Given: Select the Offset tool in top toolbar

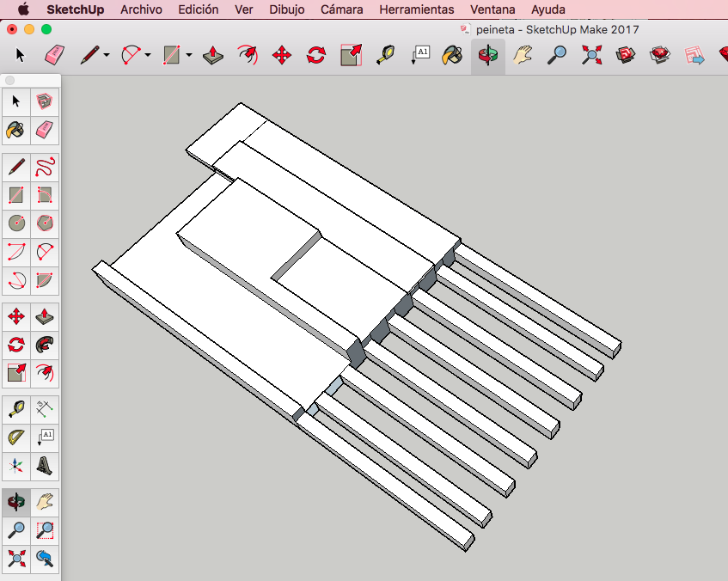Looking at the screenshot, I should click(248, 55).
